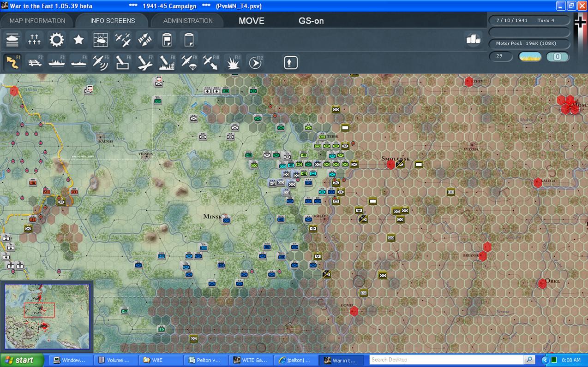
Task: Switch to 'Pelton v...' taskbar window
Action: pos(205,360)
